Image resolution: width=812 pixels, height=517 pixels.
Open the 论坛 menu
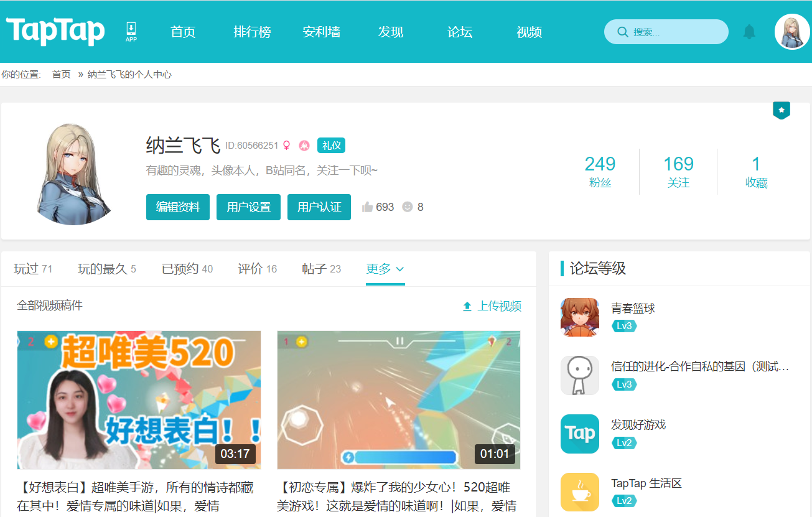pyautogui.click(x=460, y=32)
